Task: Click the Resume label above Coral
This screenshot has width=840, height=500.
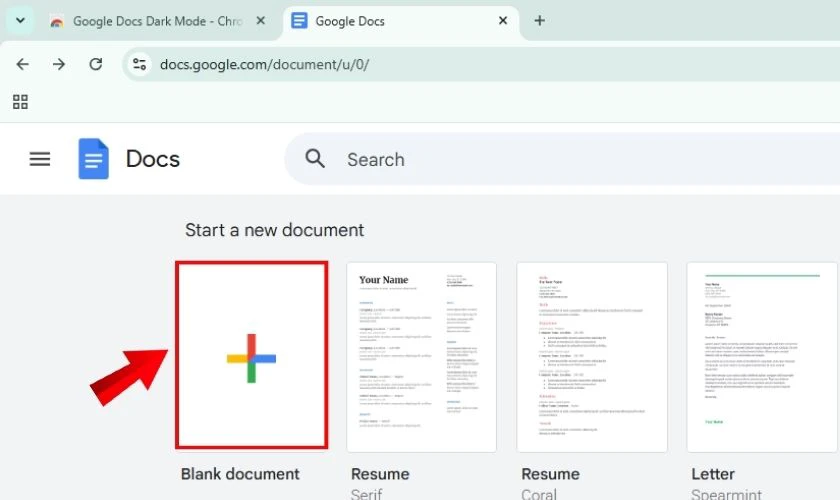Action: (550, 474)
